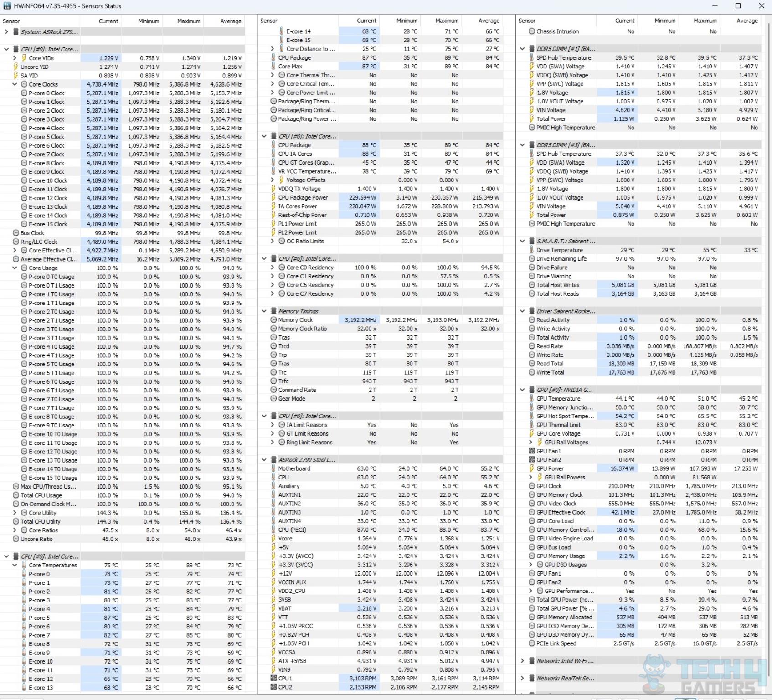Viewport: 772px width, 700px height.
Task: Expand IA Limit Reasons row
Action: (273, 425)
